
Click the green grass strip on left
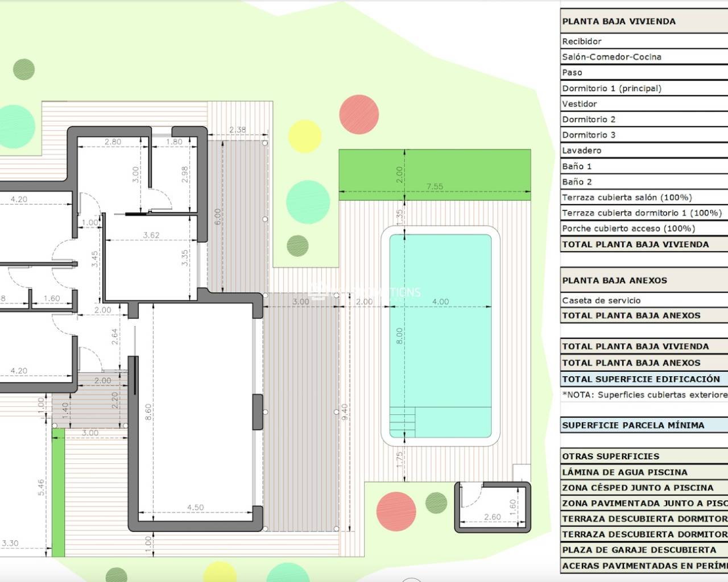pyautogui.click(x=59, y=494)
